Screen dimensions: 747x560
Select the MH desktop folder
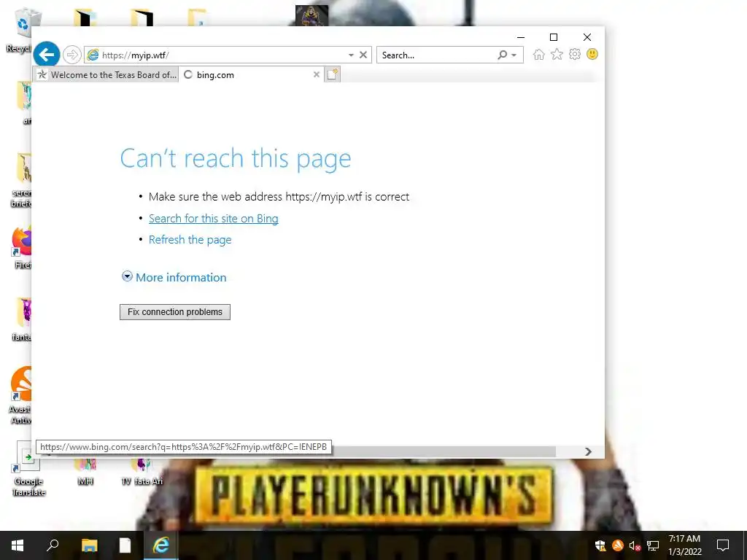coord(85,472)
